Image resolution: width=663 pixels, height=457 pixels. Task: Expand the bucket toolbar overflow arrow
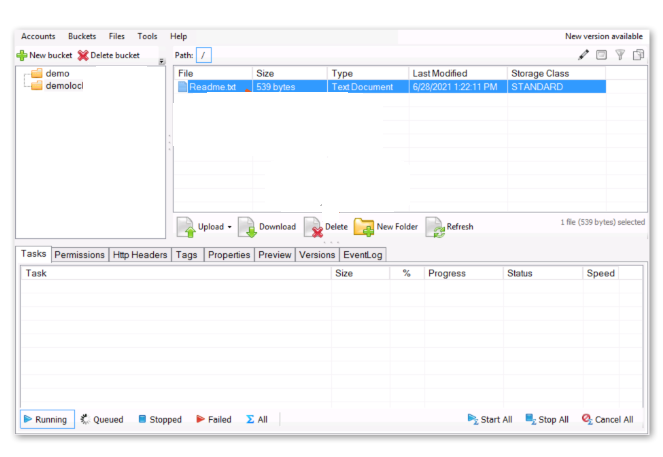(162, 62)
